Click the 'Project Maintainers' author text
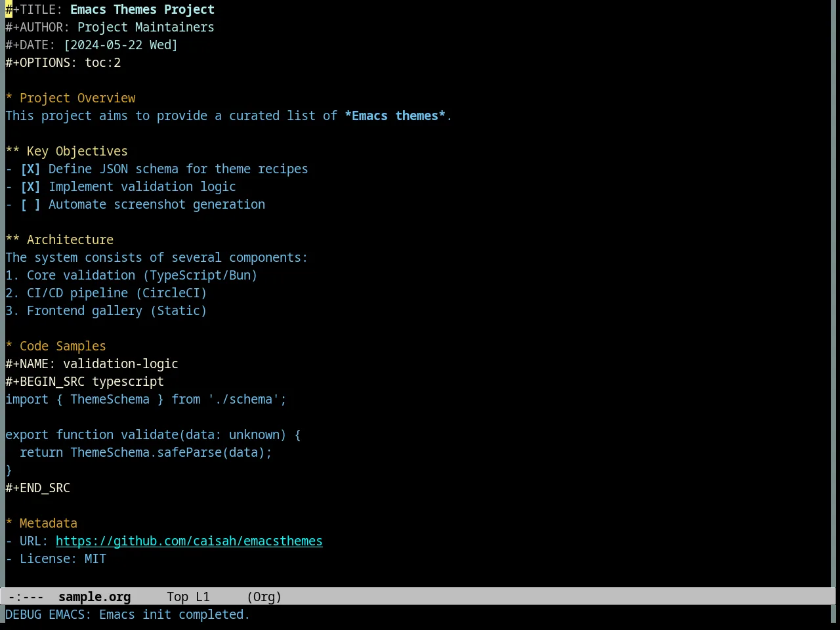 tap(146, 28)
